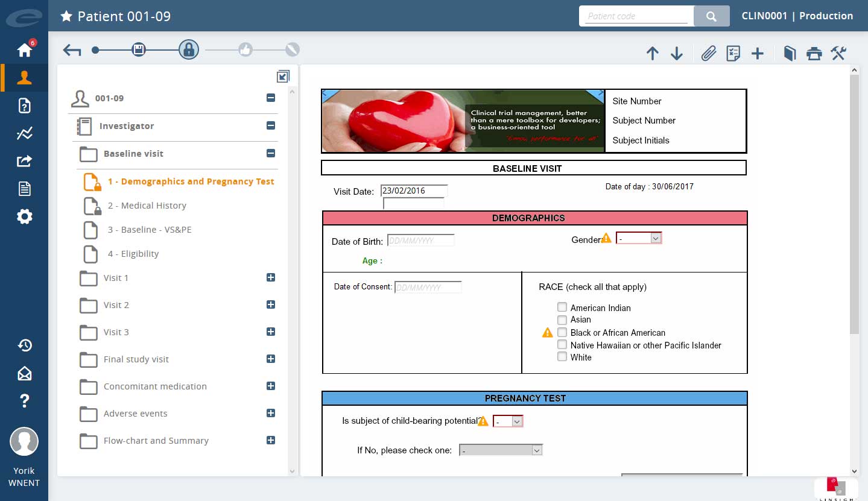This screenshot has width=868, height=501.
Task: Collapse the 001-09 patient node
Action: click(271, 98)
